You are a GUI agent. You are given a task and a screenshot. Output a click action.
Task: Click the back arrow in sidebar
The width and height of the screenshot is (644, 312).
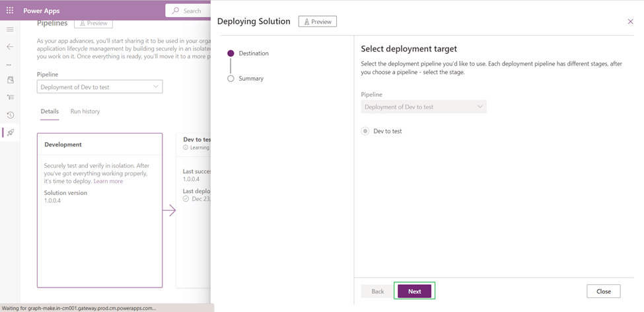pyautogui.click(x=10, y=47)
